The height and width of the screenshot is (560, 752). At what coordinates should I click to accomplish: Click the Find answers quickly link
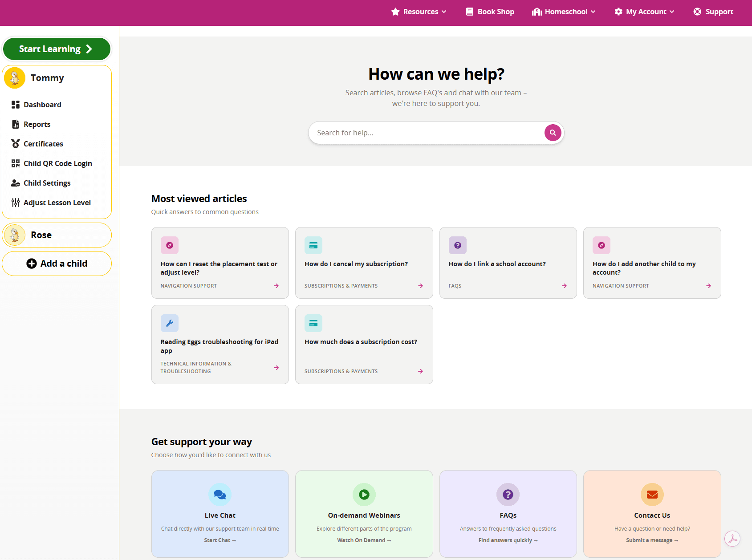[508, 540]
